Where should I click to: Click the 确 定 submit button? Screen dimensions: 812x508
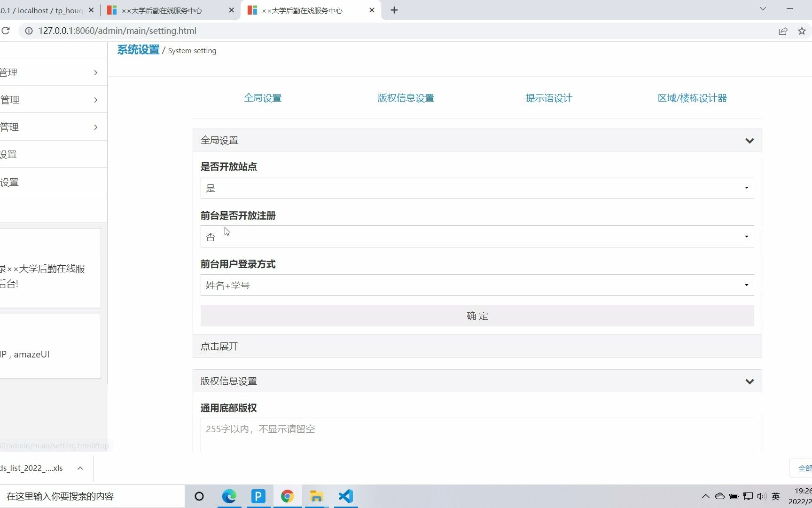coord(477,316)
